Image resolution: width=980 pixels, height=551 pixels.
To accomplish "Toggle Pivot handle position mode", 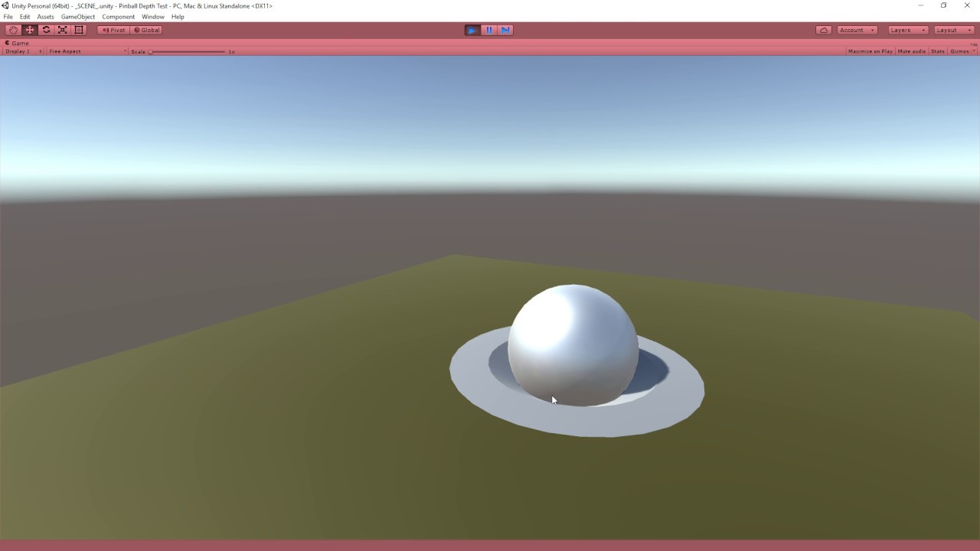I will pyautogui.click(x=113, y=29).
